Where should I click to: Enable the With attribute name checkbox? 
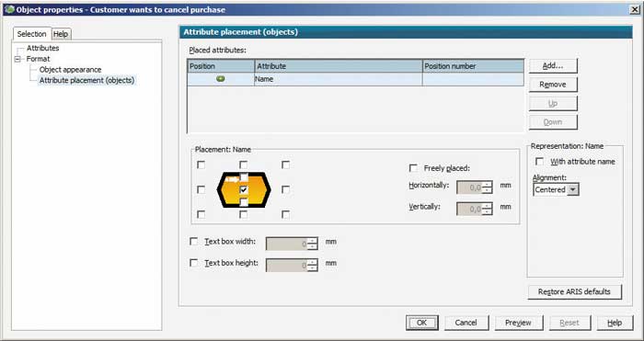(x=540, y=161)
